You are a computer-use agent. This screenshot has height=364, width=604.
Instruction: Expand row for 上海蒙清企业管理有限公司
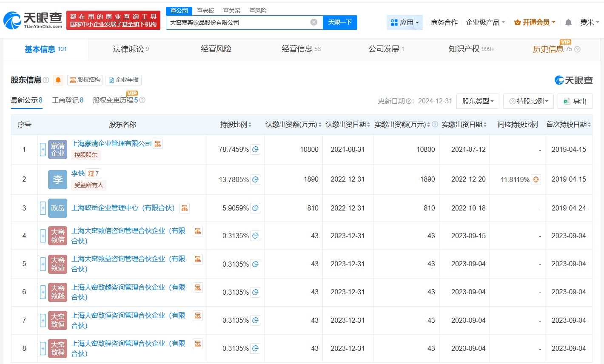43,149
